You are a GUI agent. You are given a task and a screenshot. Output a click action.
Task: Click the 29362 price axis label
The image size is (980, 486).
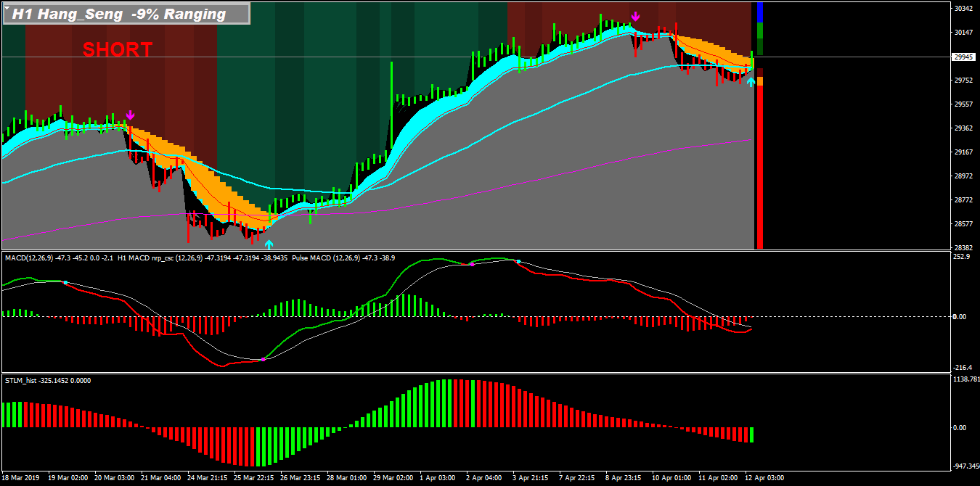click(964, 128)
